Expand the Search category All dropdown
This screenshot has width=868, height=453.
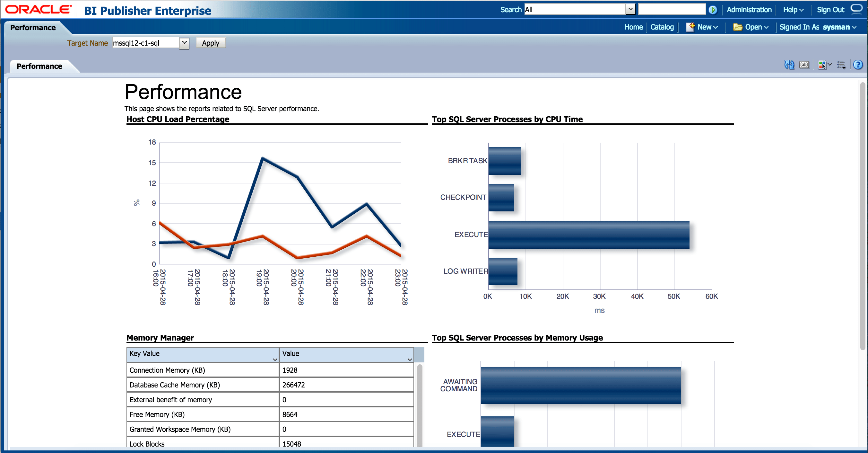point(630,9)
